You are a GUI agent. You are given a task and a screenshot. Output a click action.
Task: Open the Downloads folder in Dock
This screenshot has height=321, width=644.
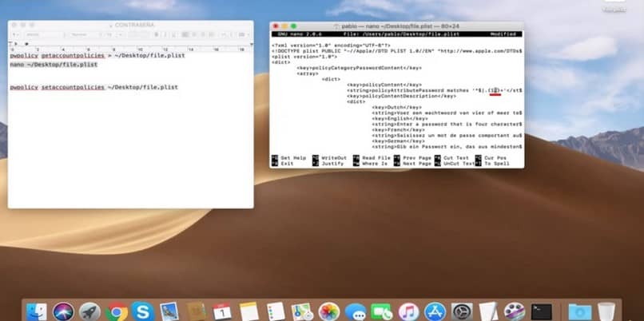(580, 312)
